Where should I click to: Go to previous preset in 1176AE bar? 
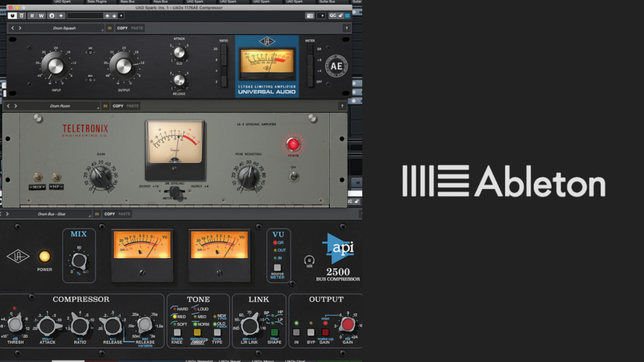point(12,28)
